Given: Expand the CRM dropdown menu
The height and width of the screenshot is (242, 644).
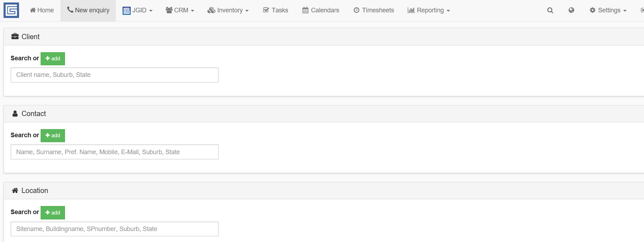Looking at the screenshot, I should [180, 10].
